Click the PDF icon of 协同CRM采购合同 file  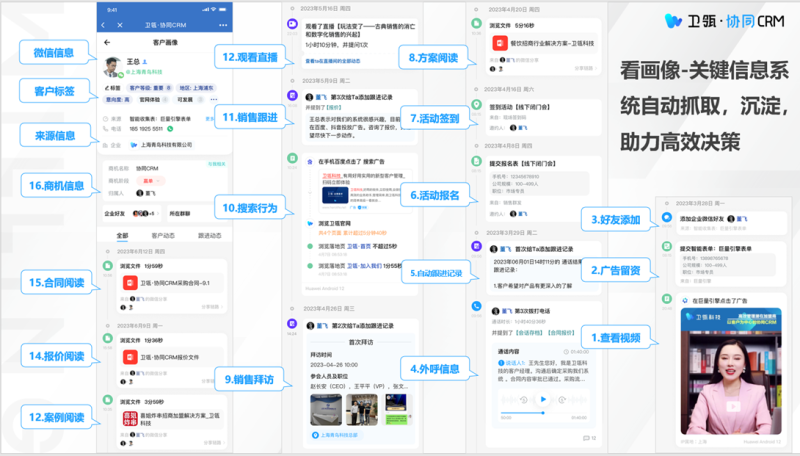point(130,284)
